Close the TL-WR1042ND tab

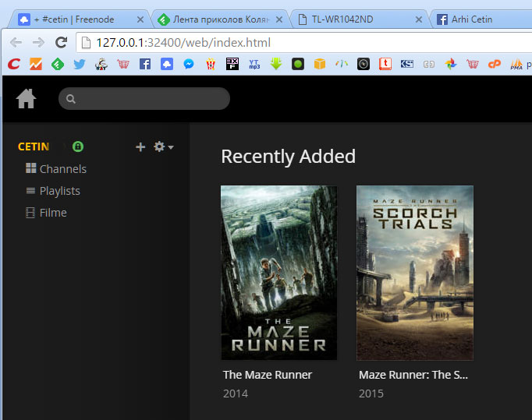[419, 19]
